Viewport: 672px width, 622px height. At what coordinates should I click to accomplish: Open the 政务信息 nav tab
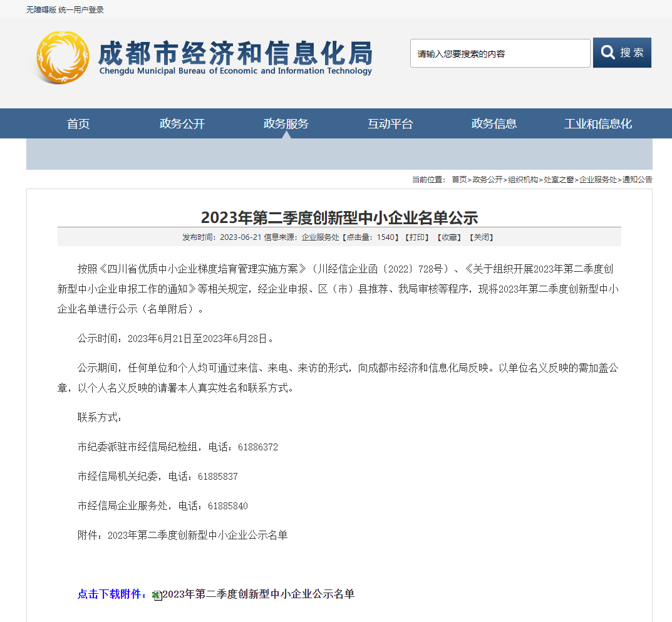[x=494, y=124]
